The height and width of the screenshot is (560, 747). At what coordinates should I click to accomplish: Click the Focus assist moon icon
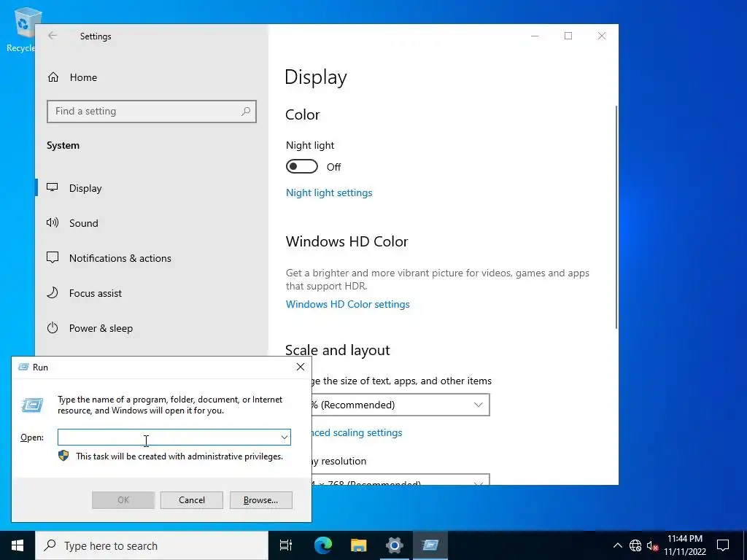[53, 293]
